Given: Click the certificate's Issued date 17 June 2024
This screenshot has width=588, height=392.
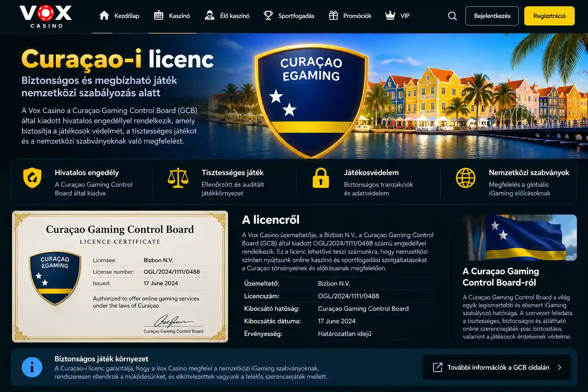Looking at the screenshot, I should tap(161, 283).
